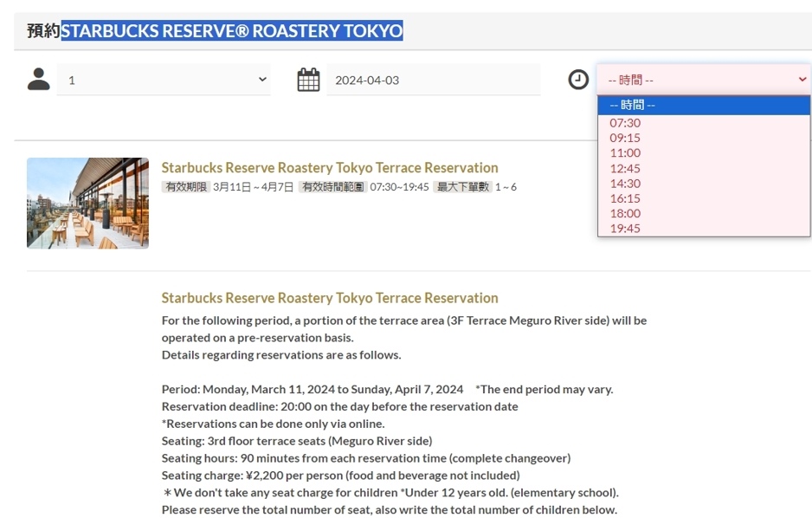Screen dimensions: 812x518
Task: Click the 'Seating: 3rd floor terrace seats' line
Action: [x=297, y=441]
